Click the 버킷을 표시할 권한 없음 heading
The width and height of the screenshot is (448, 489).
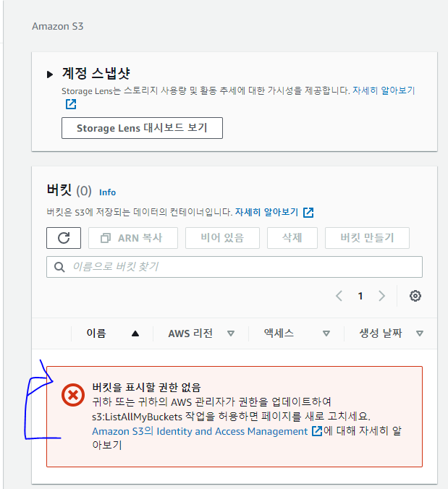tap(146, 387)
